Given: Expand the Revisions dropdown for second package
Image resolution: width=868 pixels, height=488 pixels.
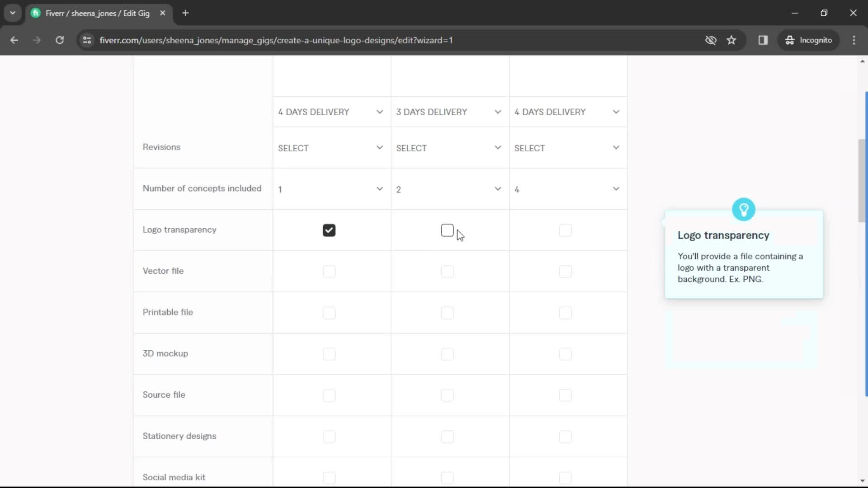Looking at the screenshot, I should point(447,147).
